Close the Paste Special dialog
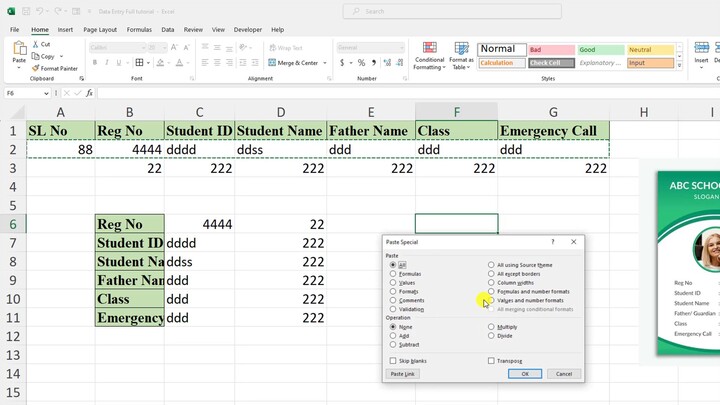Viewport: 720px width, 405px height. click(574, 242)
